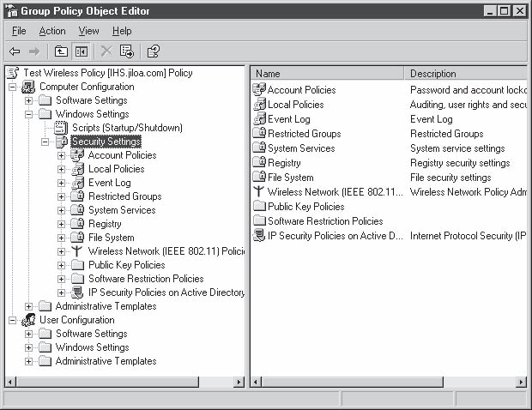
Task: Click the User Configuration icon in tree
Action: tap(28, 320)
